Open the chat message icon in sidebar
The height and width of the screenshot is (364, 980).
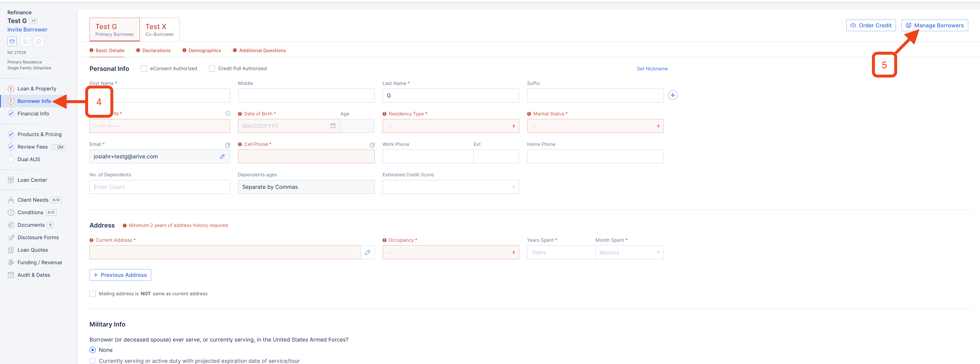pyautogui.click(x=38, y=41)
